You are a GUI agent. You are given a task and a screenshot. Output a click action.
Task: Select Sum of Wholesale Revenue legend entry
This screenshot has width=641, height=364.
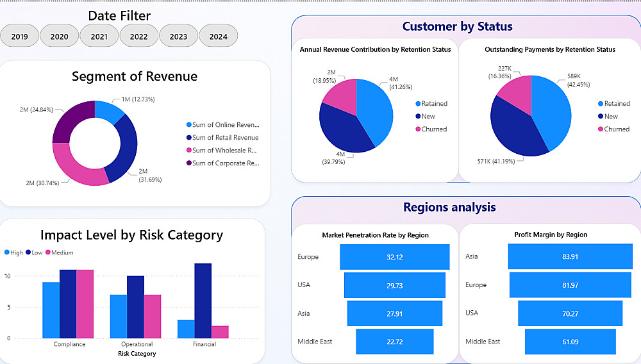coord(222,150)
